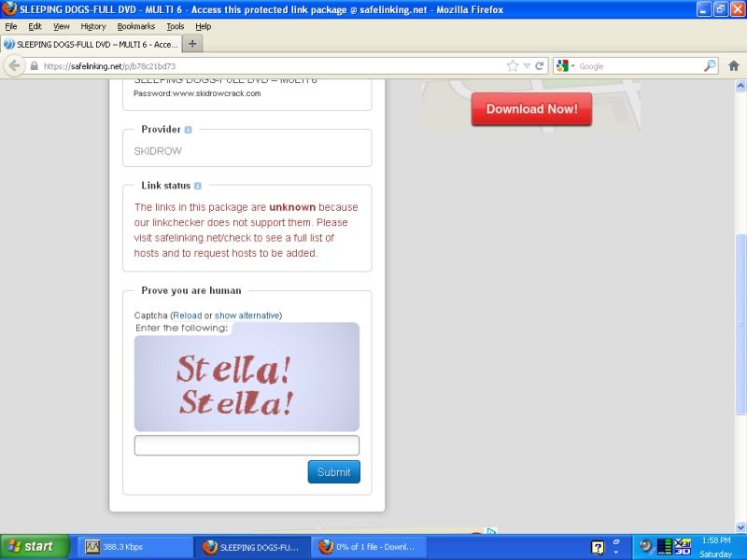Click the captcha Reload link
The height and width of the screenshot is (560, 747).
[x=187, y=315]
